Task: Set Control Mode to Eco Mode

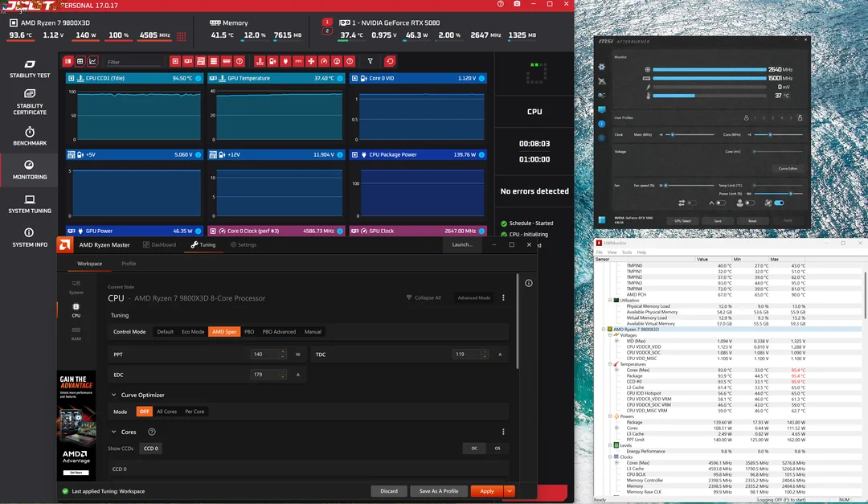Action: 193,332
